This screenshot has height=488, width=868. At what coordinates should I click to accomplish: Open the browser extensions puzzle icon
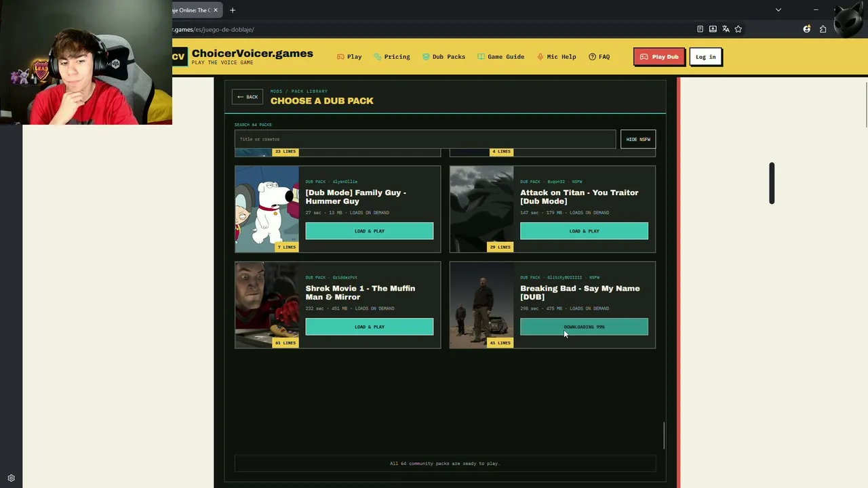823,29
